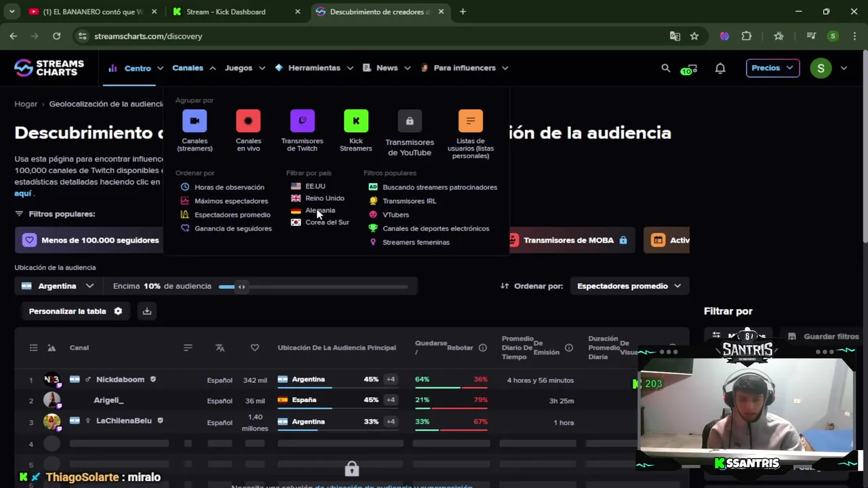The width and height of the screenshot is (868, 488).
Task: Bookmark this page with the star icon
Action: tap(694, 36)
